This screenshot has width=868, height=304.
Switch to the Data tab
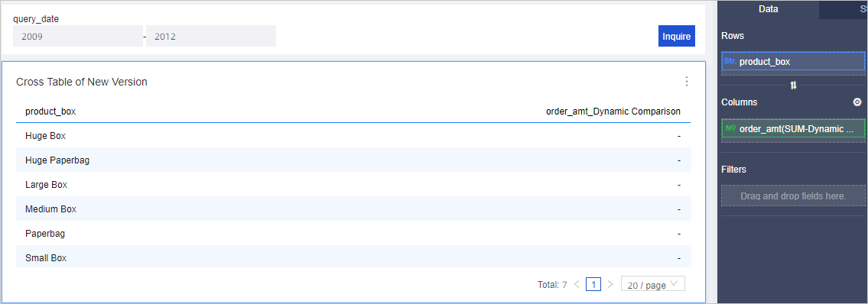(768, 9)
